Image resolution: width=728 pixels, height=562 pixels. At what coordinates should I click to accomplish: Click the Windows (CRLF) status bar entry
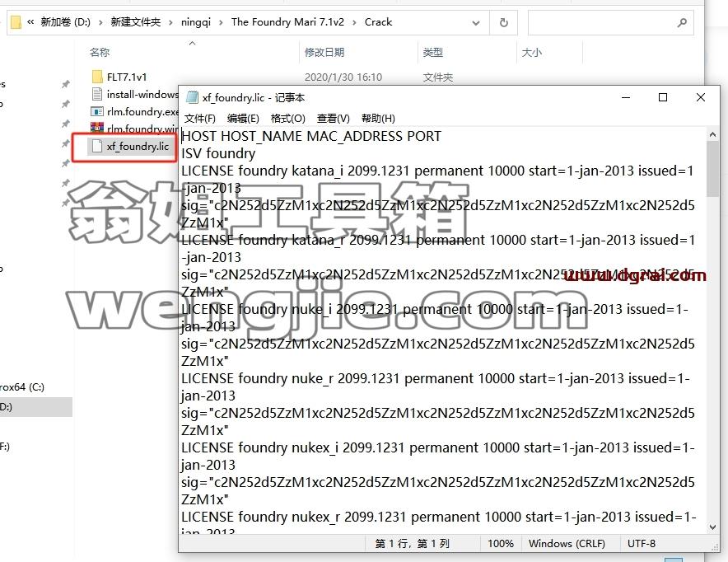point(567,544)
